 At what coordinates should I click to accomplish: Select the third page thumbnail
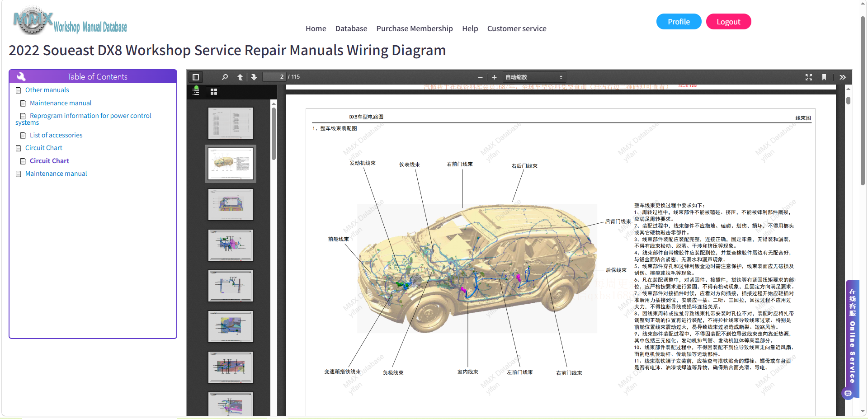[x=231, y=204]
